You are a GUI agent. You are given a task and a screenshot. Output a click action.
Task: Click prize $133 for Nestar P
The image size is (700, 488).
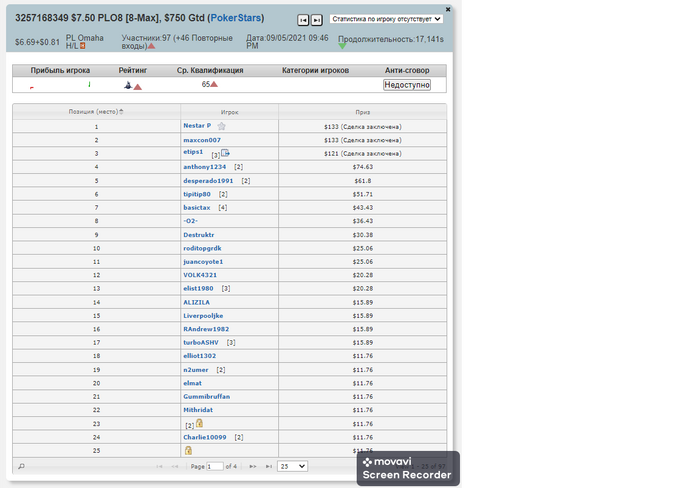coord(362,126)
